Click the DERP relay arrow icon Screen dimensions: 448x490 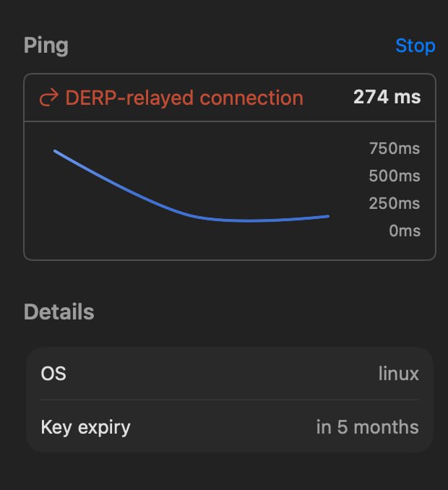48,98
